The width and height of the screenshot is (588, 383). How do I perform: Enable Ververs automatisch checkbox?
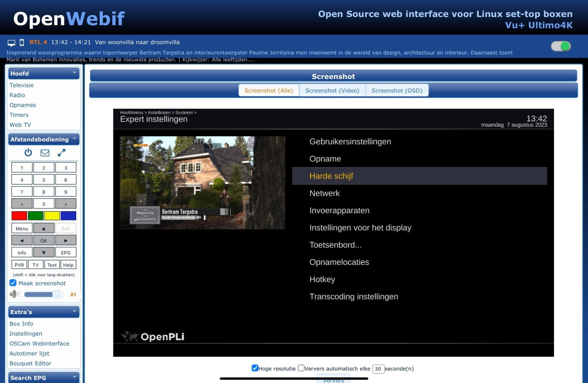coord(301,368)
